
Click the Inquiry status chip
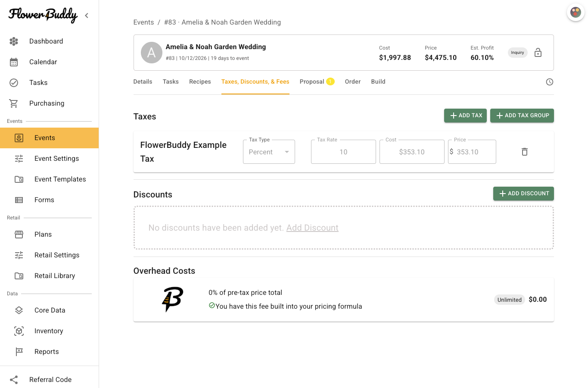click(x=517, y=53)
